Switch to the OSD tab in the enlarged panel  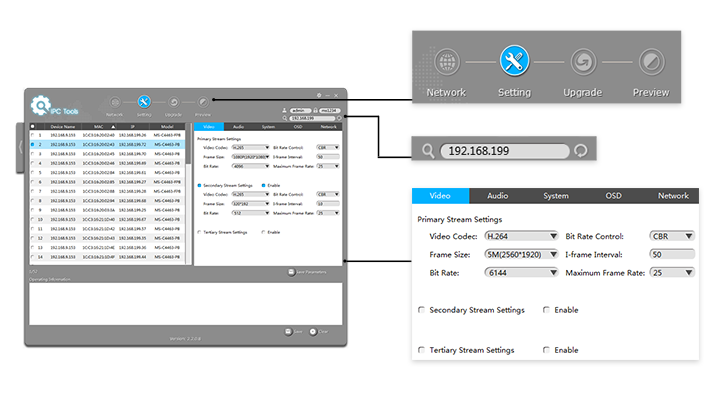pos(613,195)
